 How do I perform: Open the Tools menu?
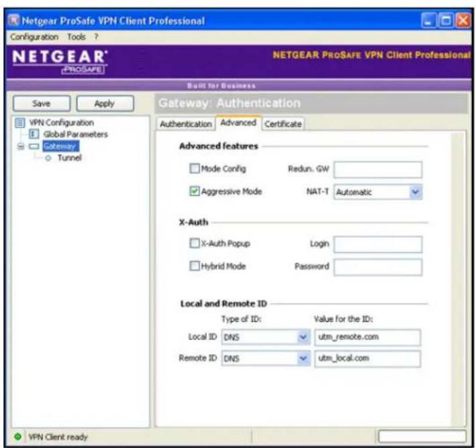tap(76, 37)
